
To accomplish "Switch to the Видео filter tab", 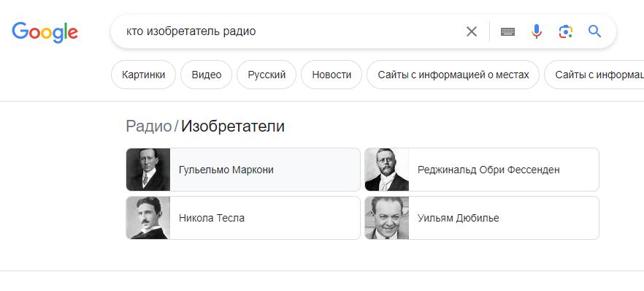I will (x=206, y=75).
